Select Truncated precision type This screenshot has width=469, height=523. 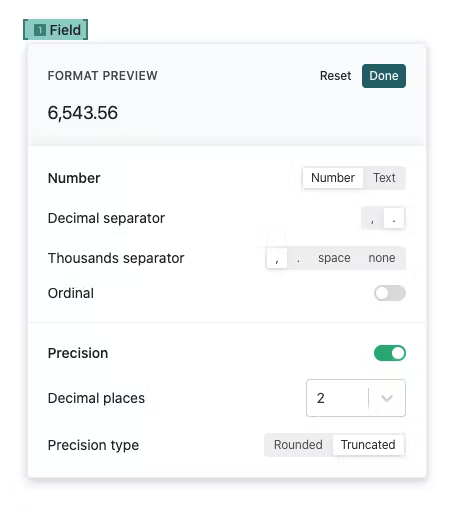368,445
